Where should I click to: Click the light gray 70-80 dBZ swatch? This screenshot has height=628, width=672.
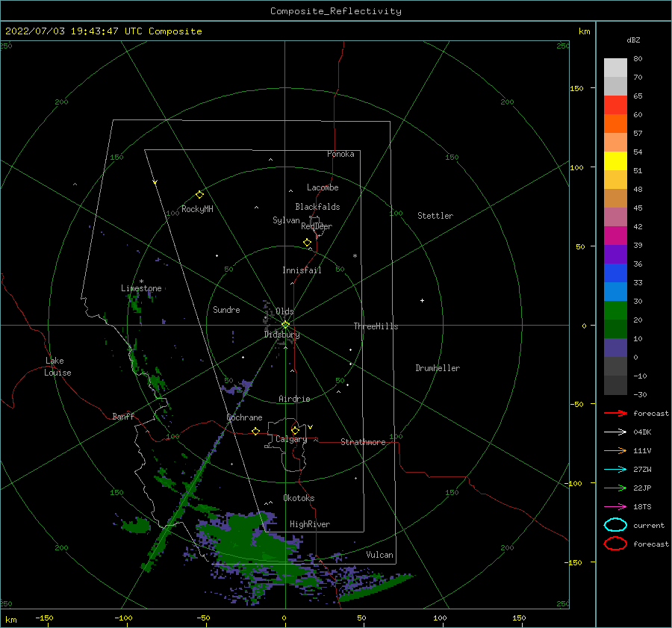pyautogui.click(x=615, y=68)
